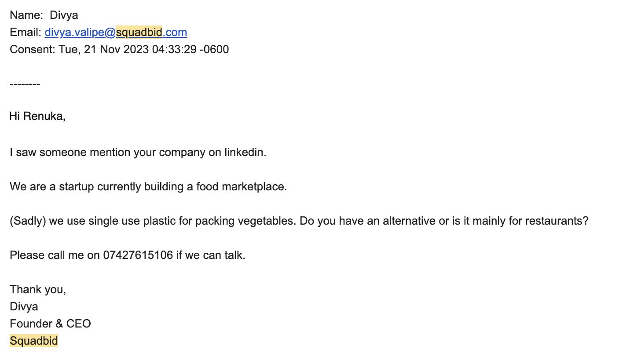630x364 pixels.
Task: Click the Founder & CEO title
Action: click(x=50, y=324)
